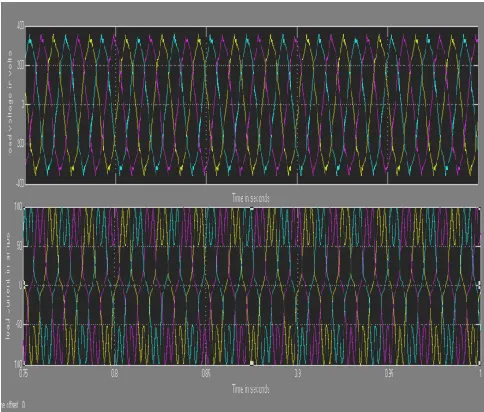This screenshot has height=412, width=484.
Task: Click the Time offset value at the bottom left
Action: [x=23, y=405]
